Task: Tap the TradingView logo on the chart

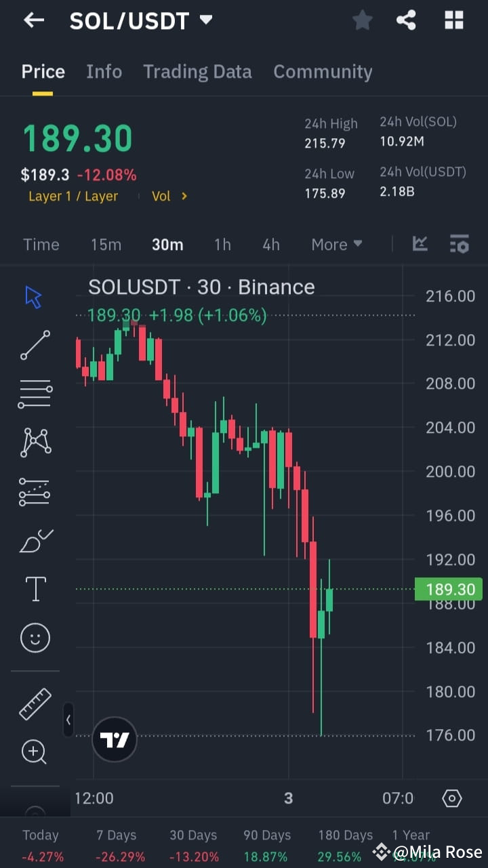Action: click(x=114, y=739)
